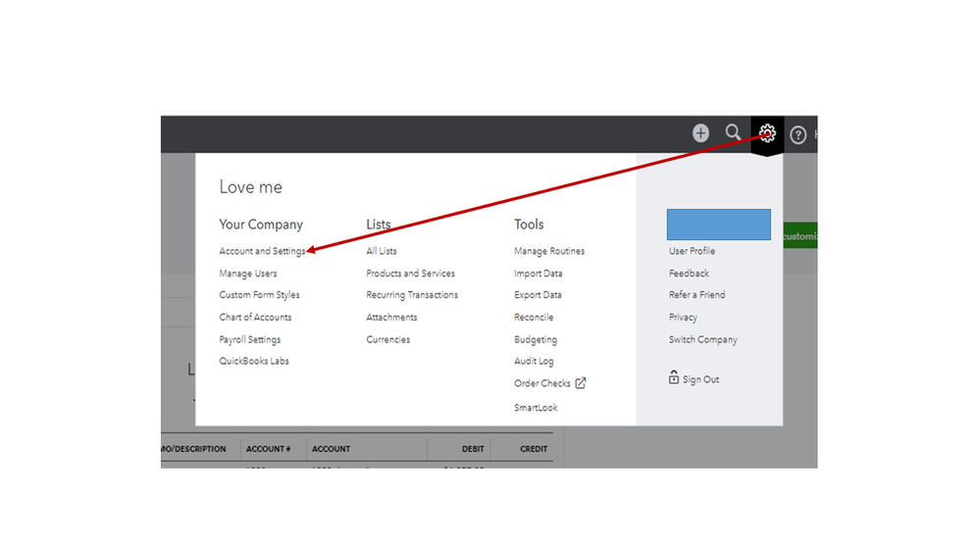
Task: Click Sign Out
Action: pyautogui.click(x=700, y=379)
